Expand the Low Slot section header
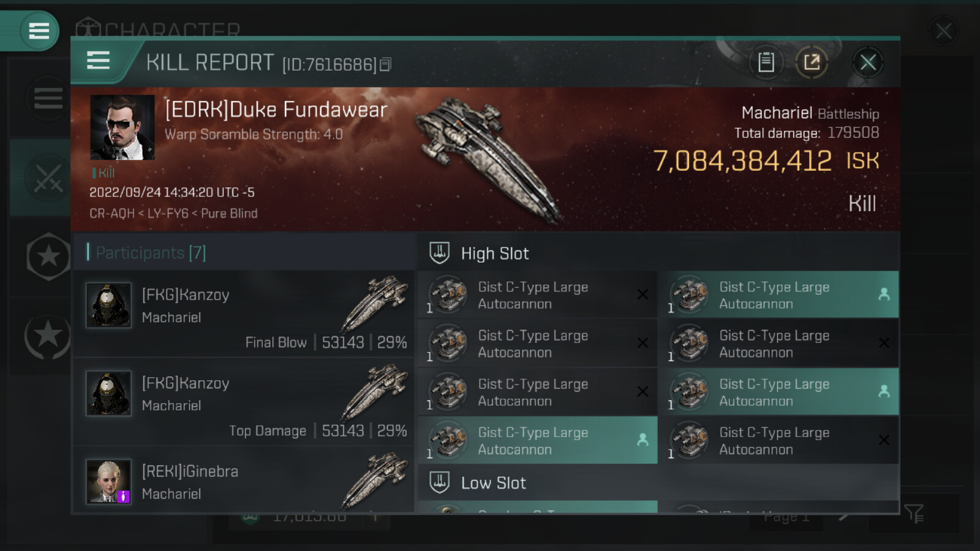 [493, 483]
